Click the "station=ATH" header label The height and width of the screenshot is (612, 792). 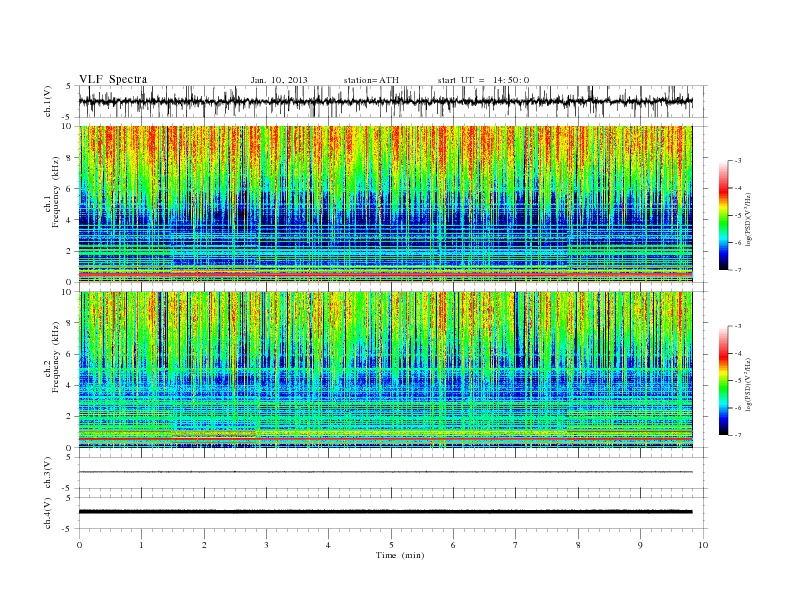[371, 80]
